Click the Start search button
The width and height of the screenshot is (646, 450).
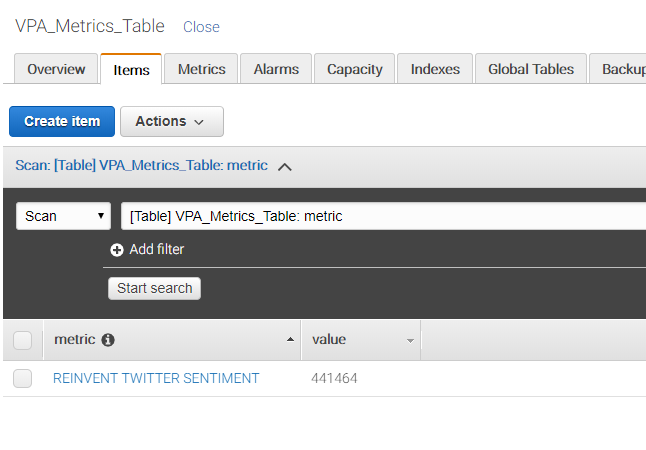[154, 288]
